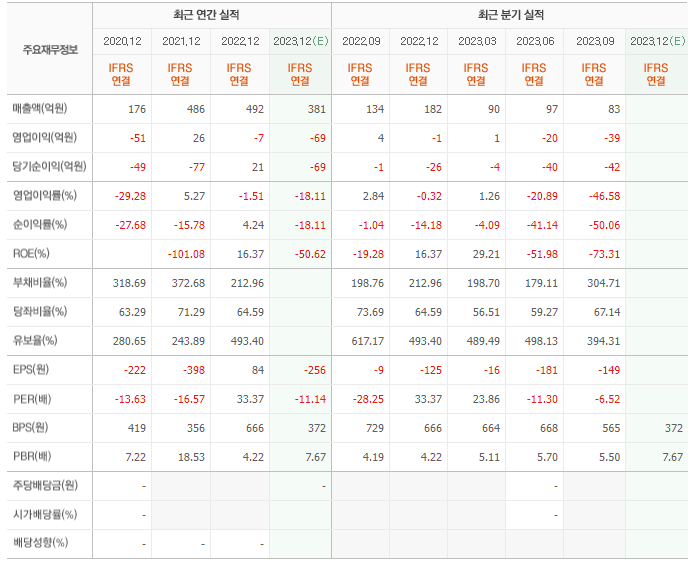This screenshot has width=698, height=562.
Task: Click the quick ratio value 71.29
Action: click(x=191, y=312)
